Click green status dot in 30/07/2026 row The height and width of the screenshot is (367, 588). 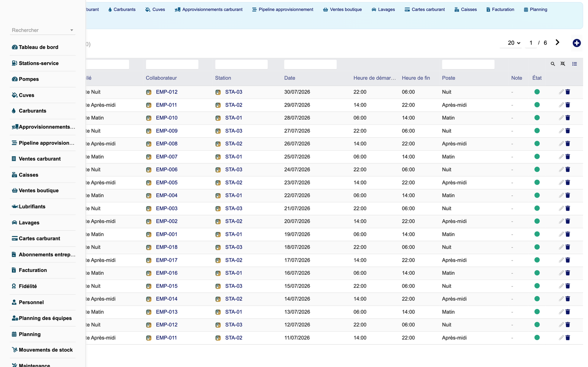pyautogui.click(x=537, y=92)
